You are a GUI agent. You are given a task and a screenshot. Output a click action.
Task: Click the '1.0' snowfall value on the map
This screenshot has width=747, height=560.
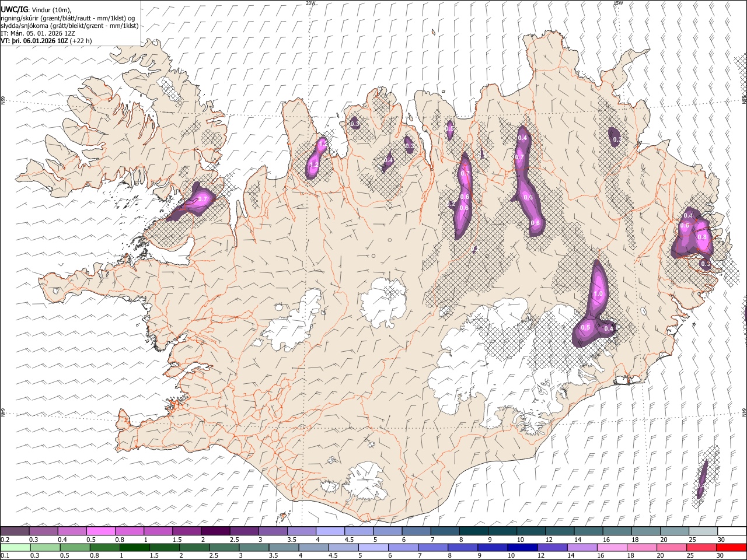click(x=598, y=294)
